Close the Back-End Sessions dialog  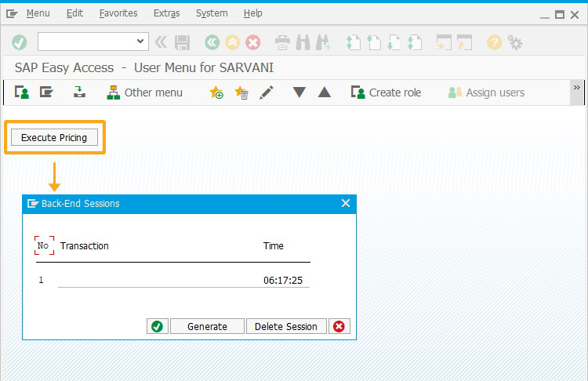point(346,203)
